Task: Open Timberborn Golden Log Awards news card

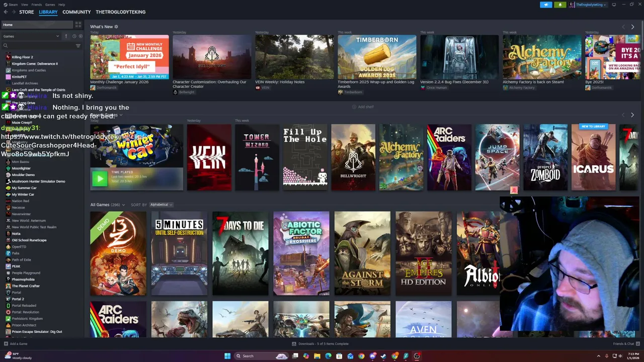Action: [377, 57]
